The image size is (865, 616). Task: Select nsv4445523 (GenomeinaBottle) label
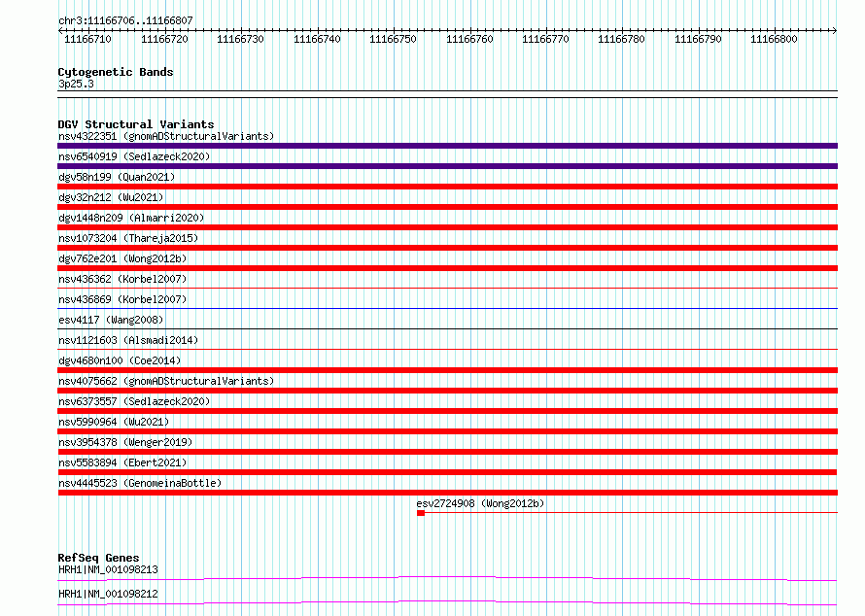(x=140, y=483)
